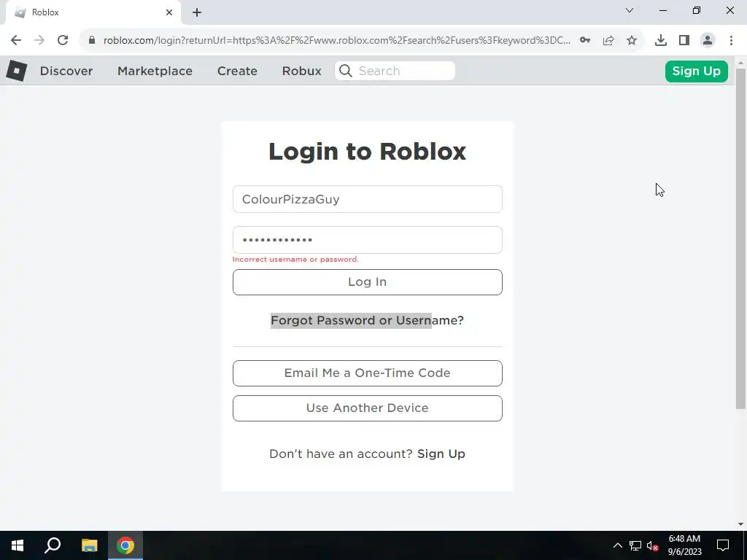The height and width of the screenshot is (560, 747).
Task: Open File Explorer from the taskbar
Action: coord(89,545)
